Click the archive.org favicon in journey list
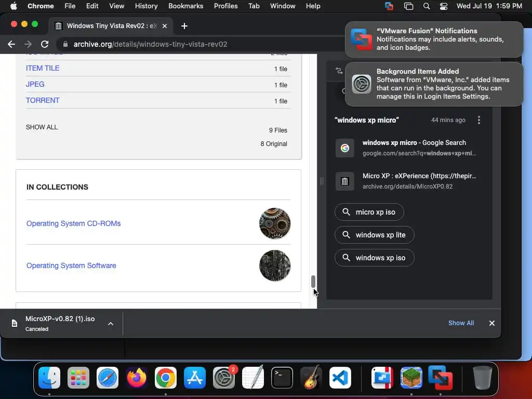Image resolution: width=532 pixels, height=399 pixels. pos(345,181)
